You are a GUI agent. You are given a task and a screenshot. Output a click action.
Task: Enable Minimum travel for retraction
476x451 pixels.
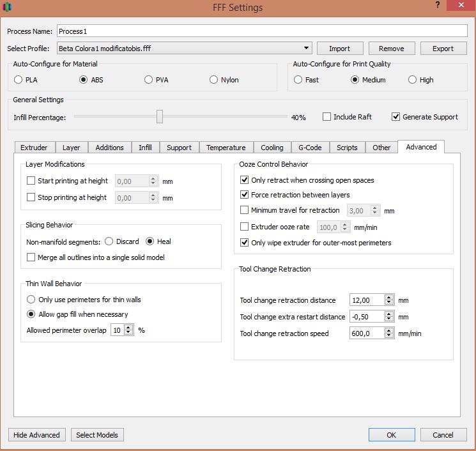245,210
